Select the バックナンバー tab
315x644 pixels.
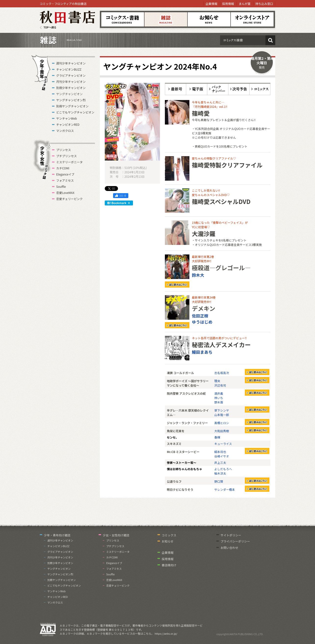[218, 89]
